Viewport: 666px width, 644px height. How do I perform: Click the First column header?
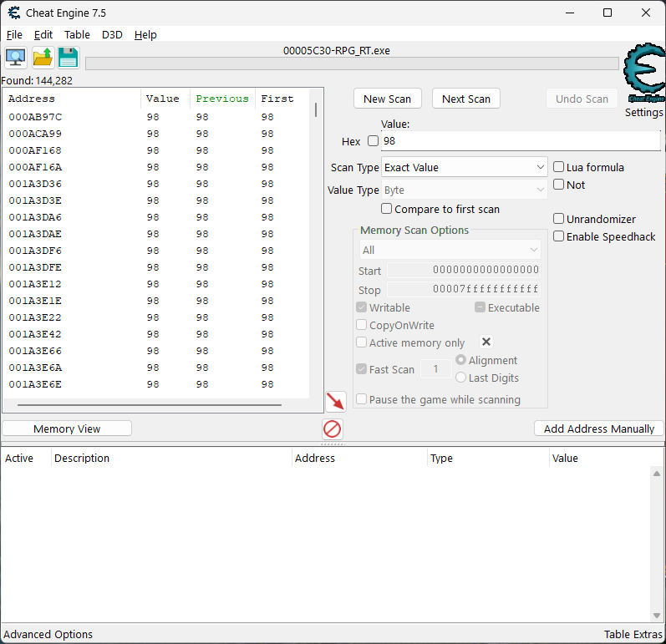(282, 99)
